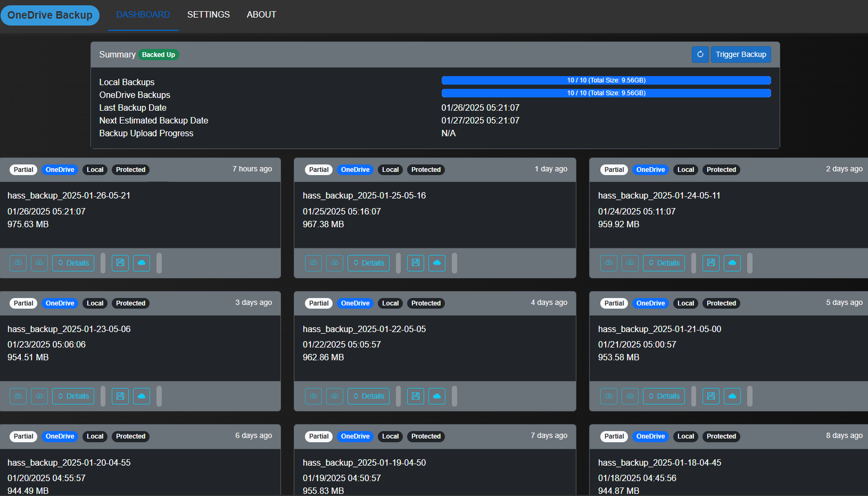Click the Backed Up status badge
868x496 pixels.
(159, 55)
